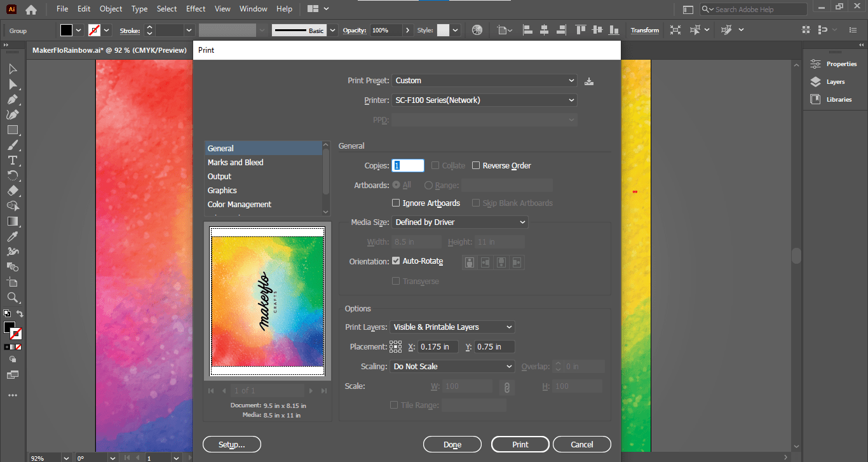
Task: Open the Layers panel
Action: tap(835, 82)
